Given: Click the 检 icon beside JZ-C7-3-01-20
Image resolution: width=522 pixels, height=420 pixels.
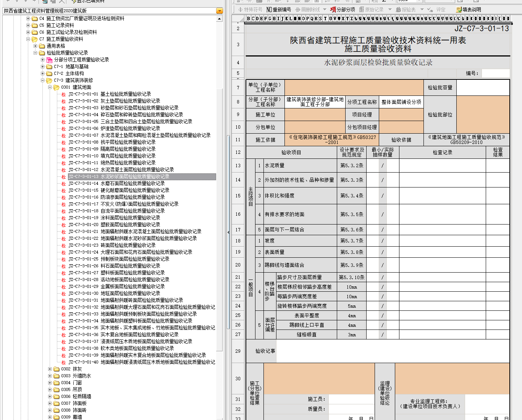Looking at the screenshot, I should coord(64,225).
